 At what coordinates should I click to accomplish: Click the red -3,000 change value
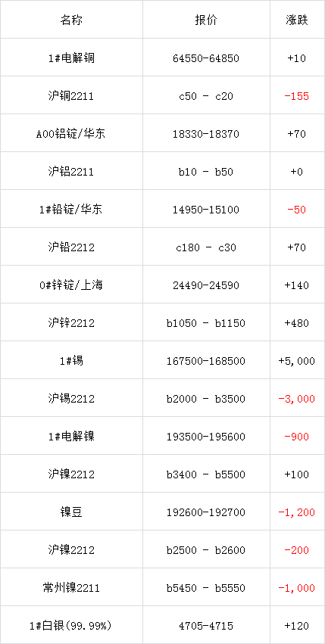(x=297, y=399)
